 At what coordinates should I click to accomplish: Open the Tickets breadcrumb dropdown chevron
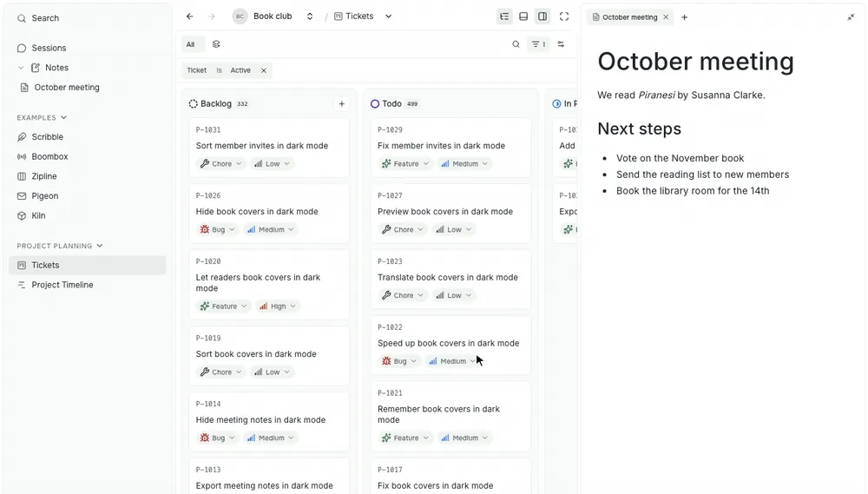389,16
